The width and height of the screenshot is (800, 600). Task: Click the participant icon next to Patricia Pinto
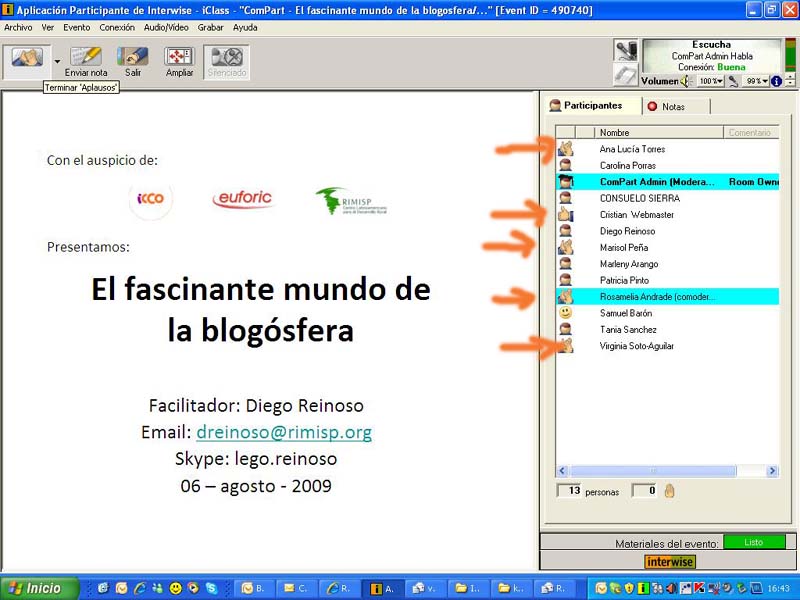coord(565,280)
